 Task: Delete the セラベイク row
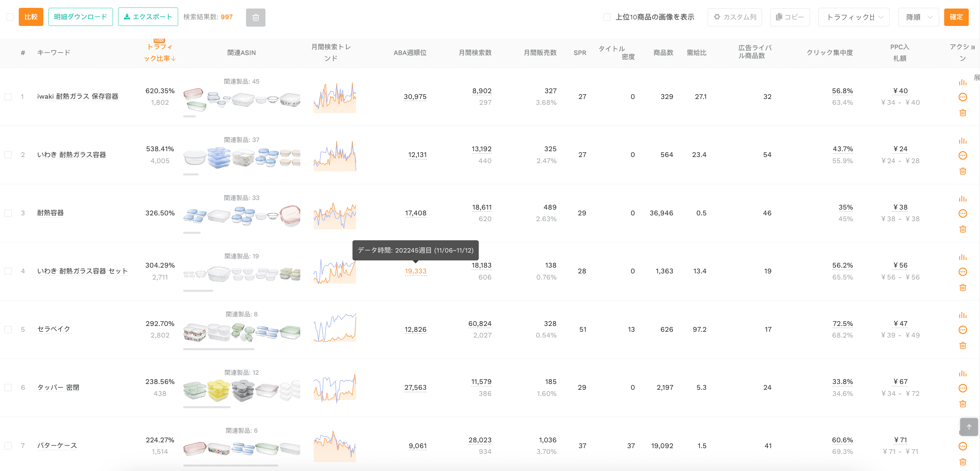[x=963, y=345]
